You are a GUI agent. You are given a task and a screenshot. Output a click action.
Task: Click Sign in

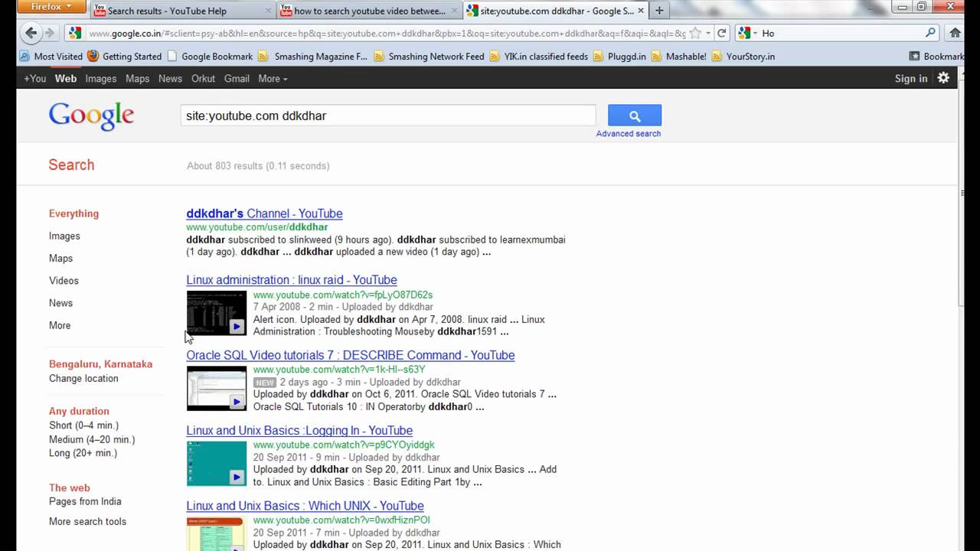(x=911, y=79)
